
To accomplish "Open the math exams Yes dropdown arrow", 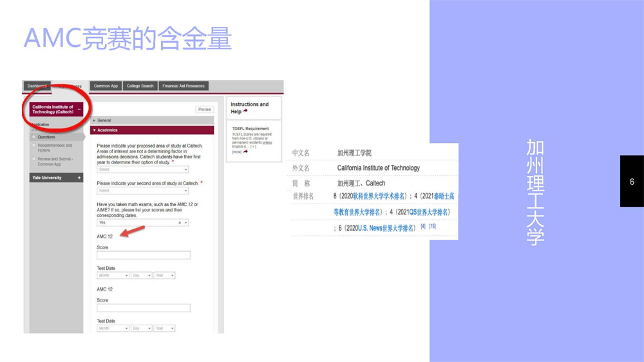I will coord(185,223).
